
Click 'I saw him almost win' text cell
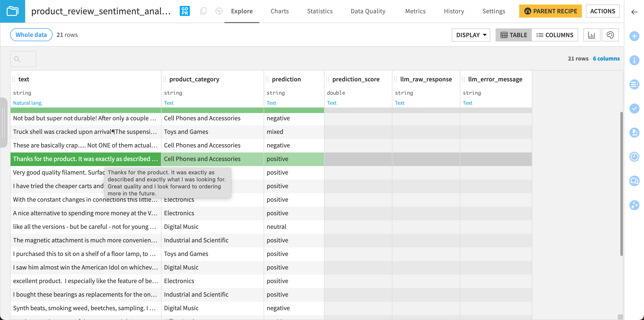[x=86, y=268]
